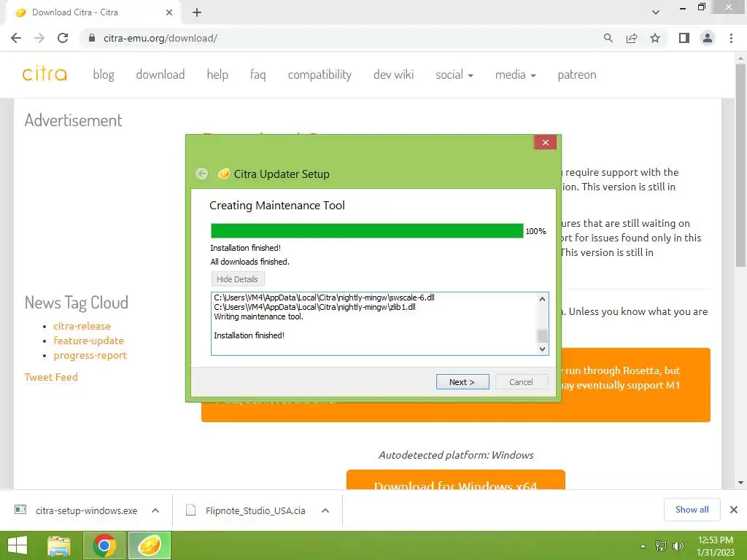Click Download for Windows x64 button
Image resolution: width=747 pixels, height=560 pixels.
click(x=455, y=480)
